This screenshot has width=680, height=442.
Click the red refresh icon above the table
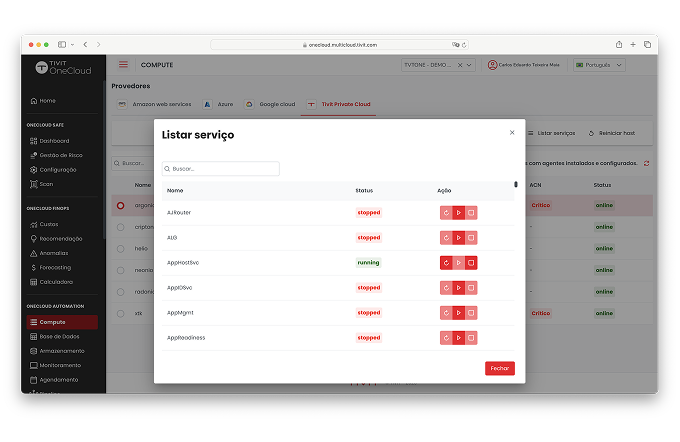646,163
